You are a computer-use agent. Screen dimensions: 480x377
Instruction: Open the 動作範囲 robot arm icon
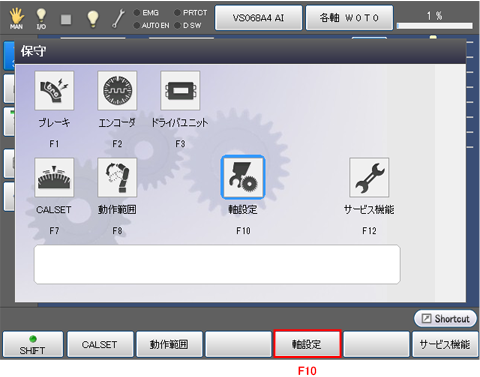tap(117, 178)
